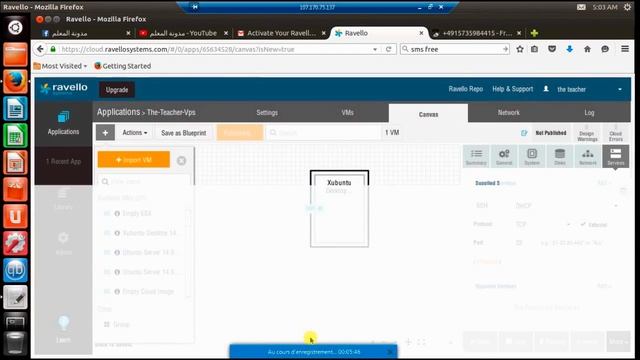Go to the Firefox home page
Viewport: 640px width, 360px height.
(x=587, y=49)
